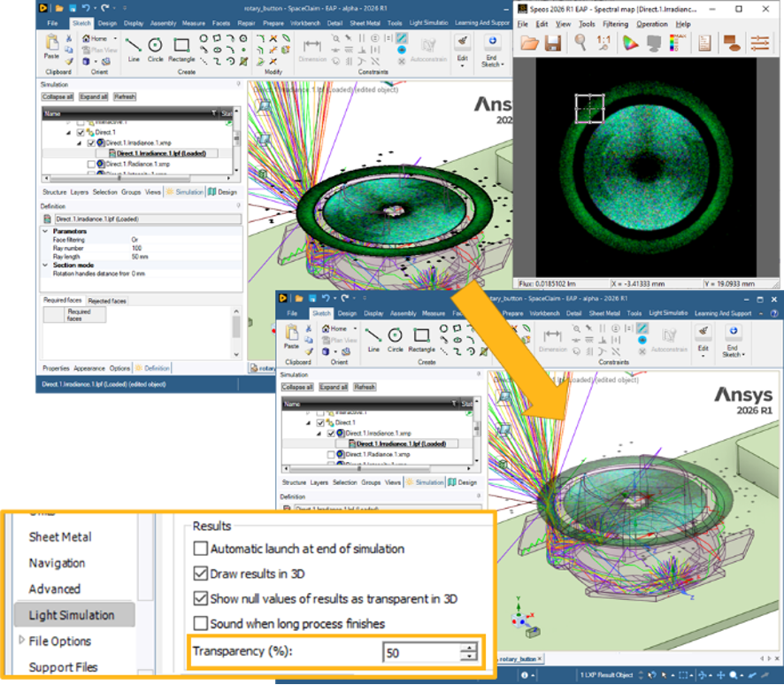The image size is (784, 685).
Task: Open the sliders settings icon in Speos toolbar
Action: tap(759, 43)
